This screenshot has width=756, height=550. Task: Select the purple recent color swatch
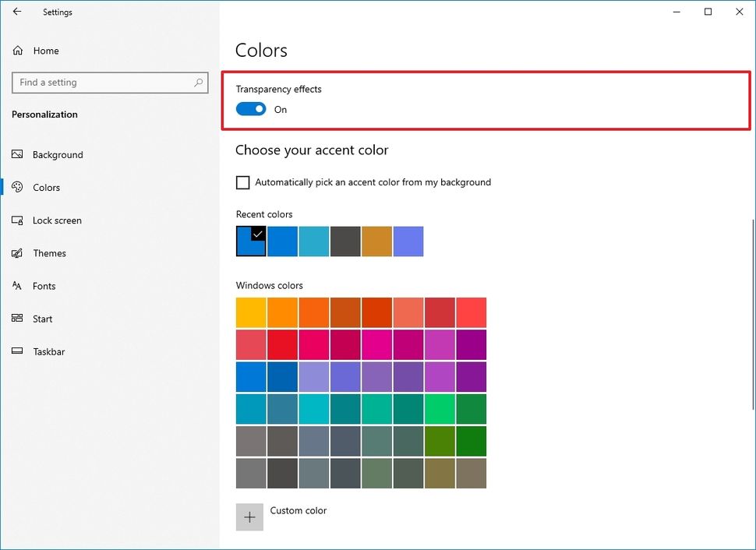point(408,241)
